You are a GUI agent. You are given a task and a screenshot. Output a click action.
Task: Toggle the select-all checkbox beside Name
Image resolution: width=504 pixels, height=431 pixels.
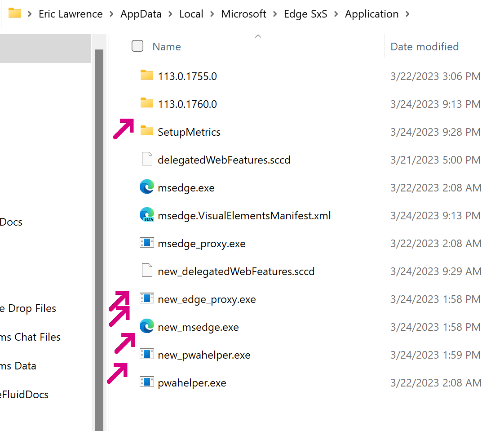tap(137, 46)
